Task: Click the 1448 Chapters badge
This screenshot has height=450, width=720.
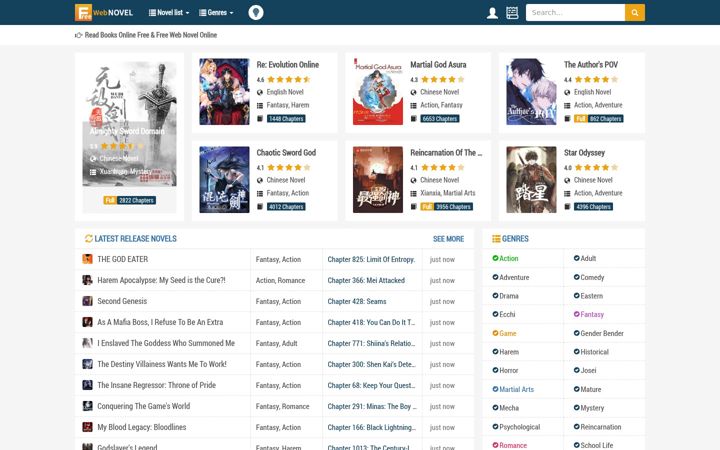Action: (286, 118)
